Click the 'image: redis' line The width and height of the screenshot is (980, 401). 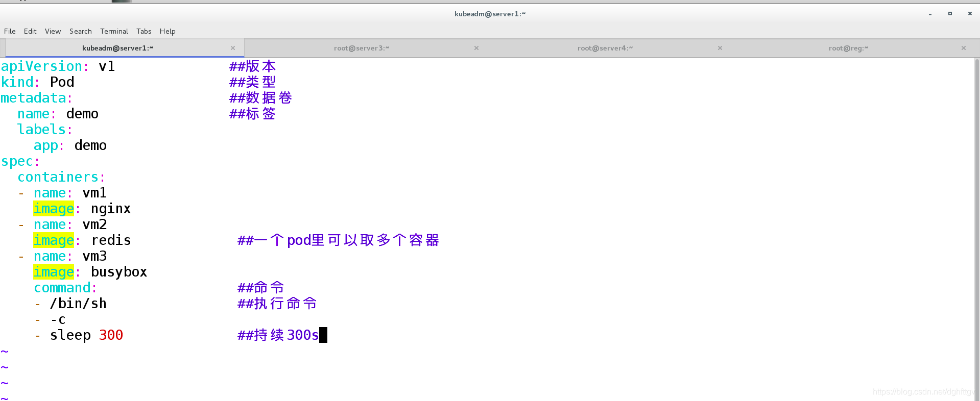(82, 240)
